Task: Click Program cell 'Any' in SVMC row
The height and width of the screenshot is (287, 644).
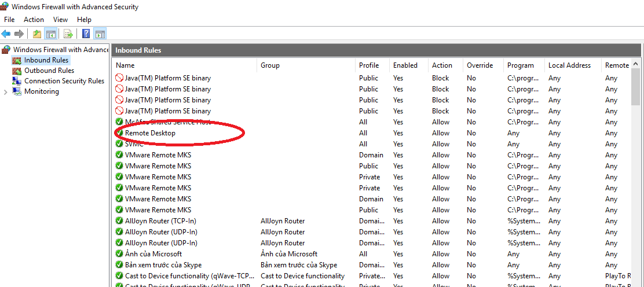Action: click(x=513, y=144)
